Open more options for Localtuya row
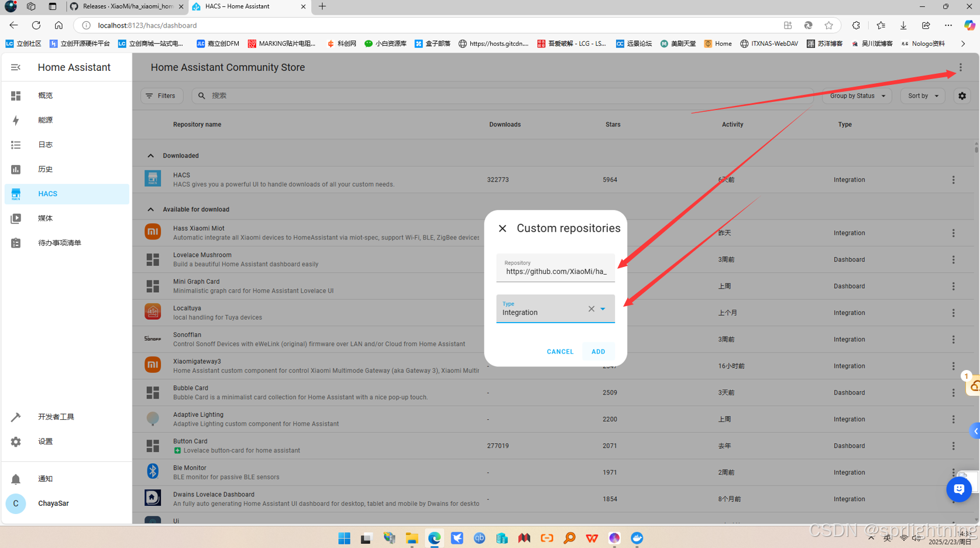 pos(953,313)
